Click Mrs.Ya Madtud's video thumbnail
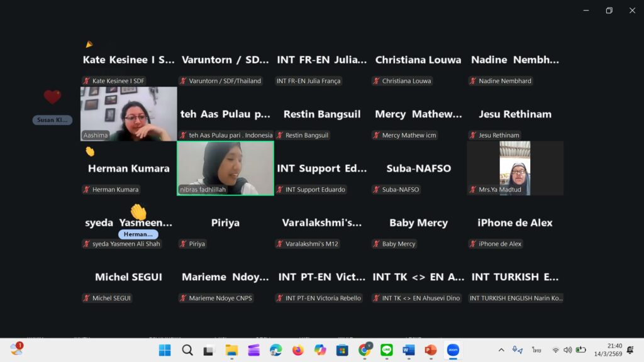This screenshot has height=362, width=644. 514,168
